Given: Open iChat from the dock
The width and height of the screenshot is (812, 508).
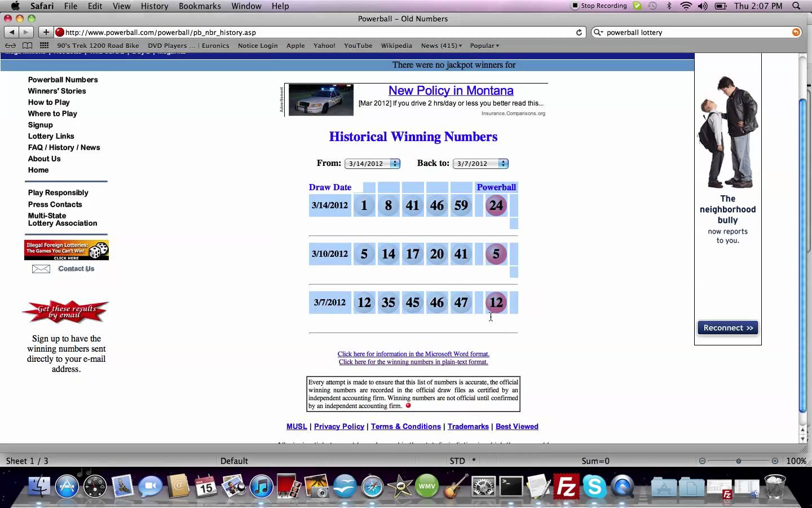Looking at the screenshot, I should click(x=150, y=486).
